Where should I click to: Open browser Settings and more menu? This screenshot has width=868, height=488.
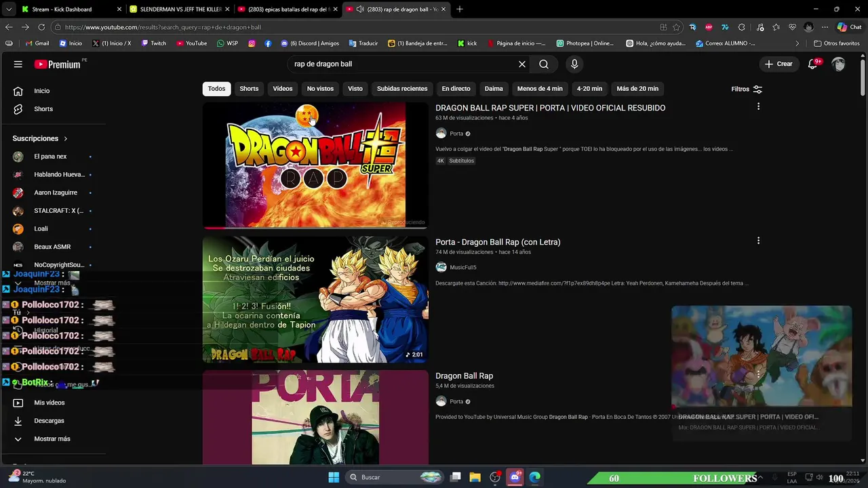(x=825, y=27)
